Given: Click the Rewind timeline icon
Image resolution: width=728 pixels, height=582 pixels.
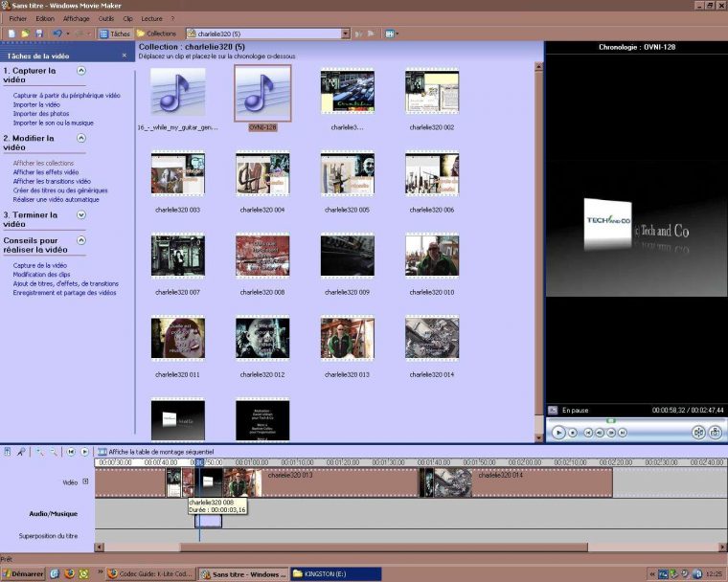Looking at the screenshot, I should point(71,451).
